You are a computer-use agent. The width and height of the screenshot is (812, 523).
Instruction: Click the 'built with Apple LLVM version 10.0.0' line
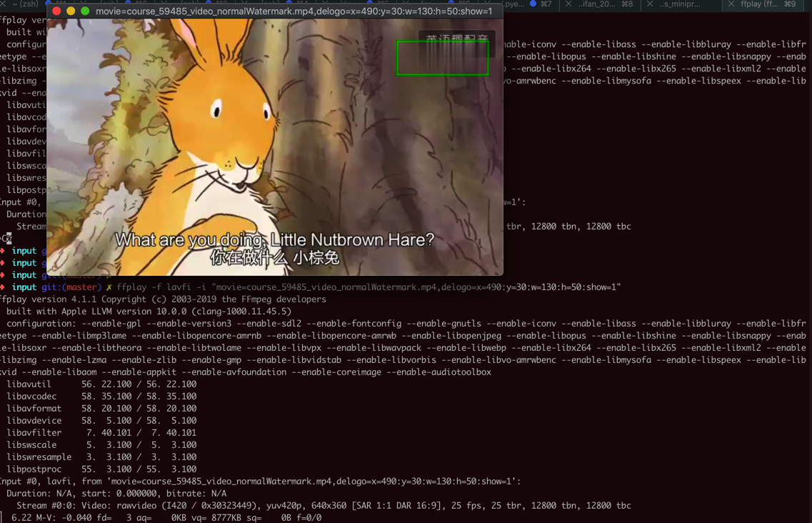click(149, 312)
